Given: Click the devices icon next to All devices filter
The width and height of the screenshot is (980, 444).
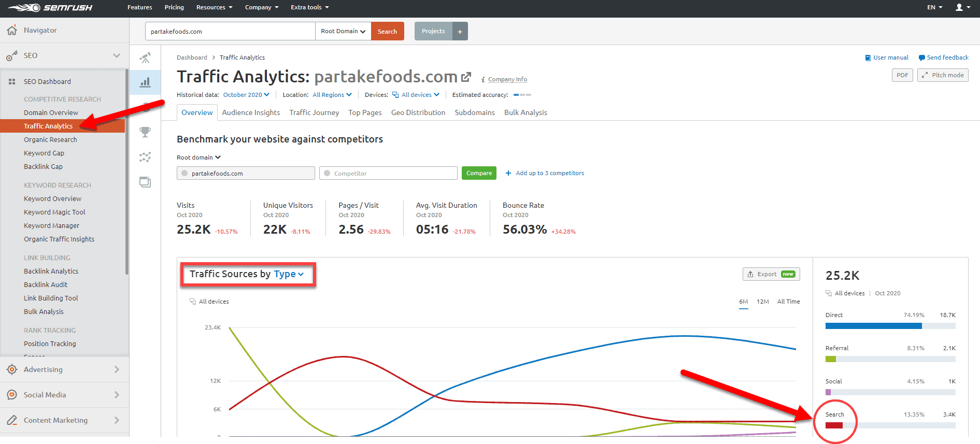Looking at the screenshot, I should click(395, 95).
